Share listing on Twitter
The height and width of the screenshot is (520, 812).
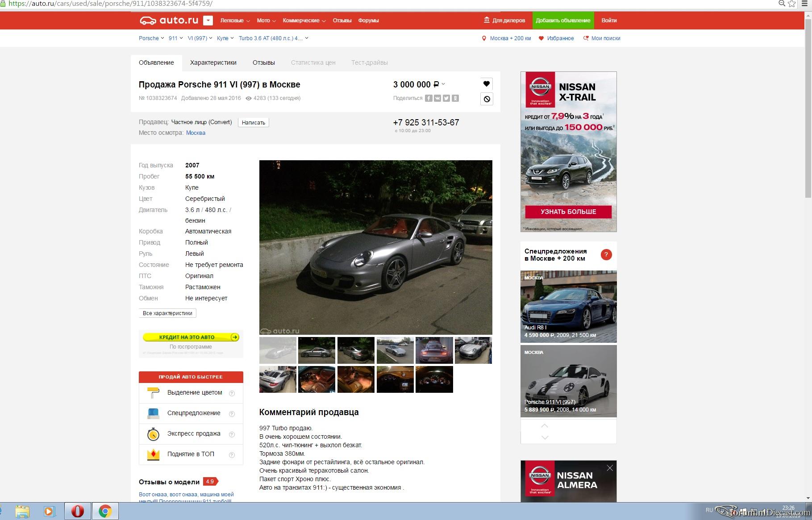coord(446,98)
